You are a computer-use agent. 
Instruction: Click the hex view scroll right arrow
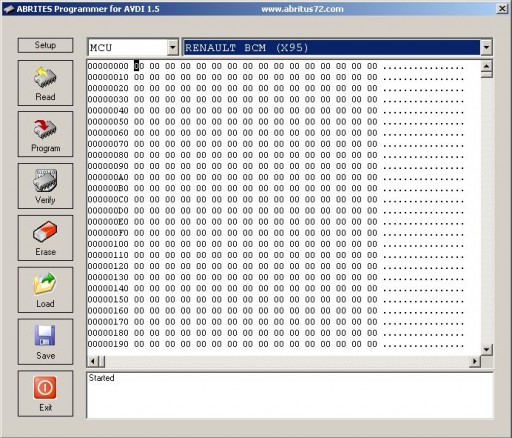click(474, 361)
